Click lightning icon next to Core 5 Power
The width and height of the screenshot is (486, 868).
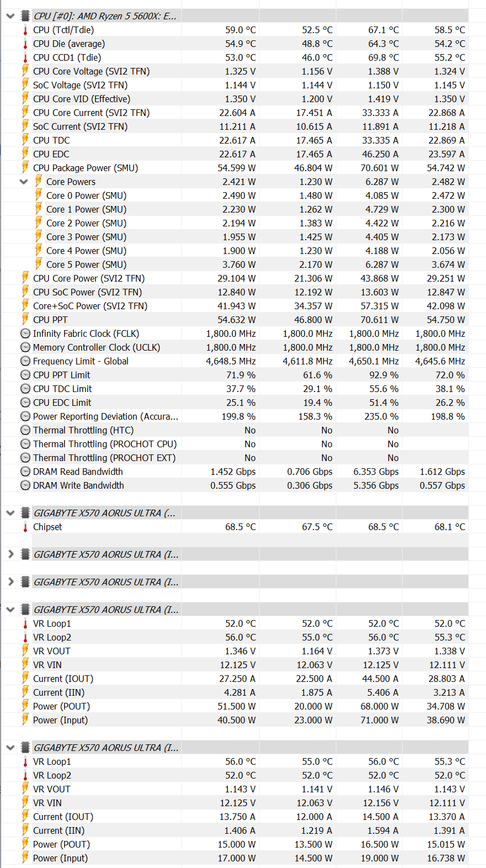tap(38, 264)
